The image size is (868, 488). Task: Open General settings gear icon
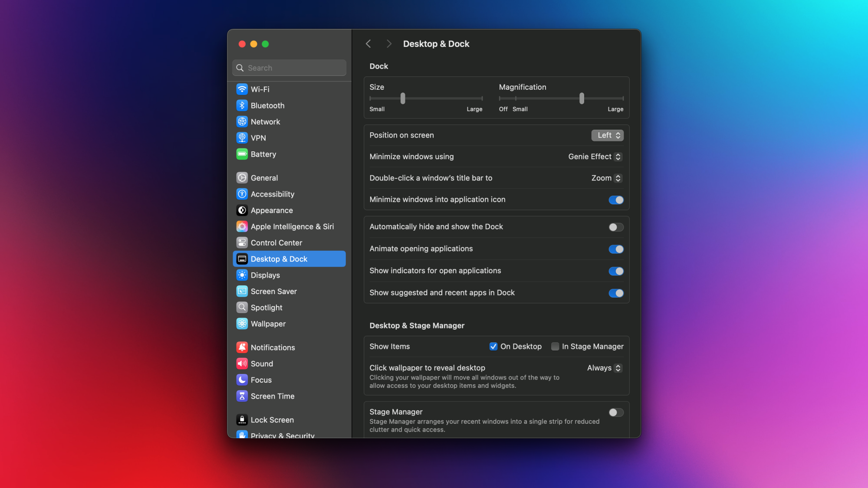pos(242,178)
